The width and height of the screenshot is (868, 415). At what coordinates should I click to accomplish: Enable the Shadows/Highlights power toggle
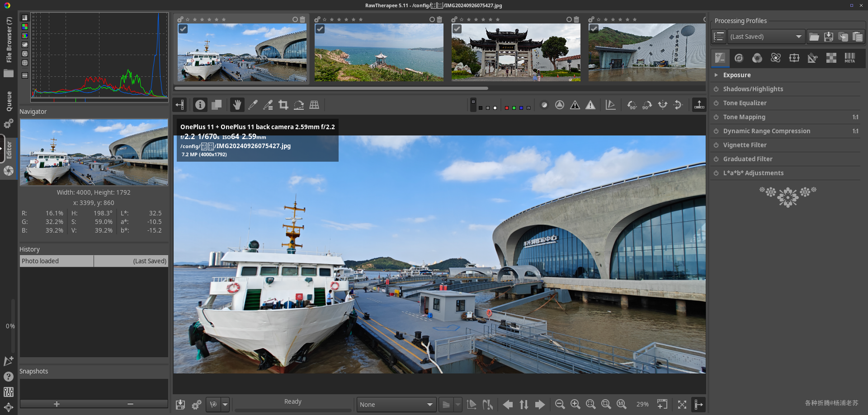click(x=716, y=89)
